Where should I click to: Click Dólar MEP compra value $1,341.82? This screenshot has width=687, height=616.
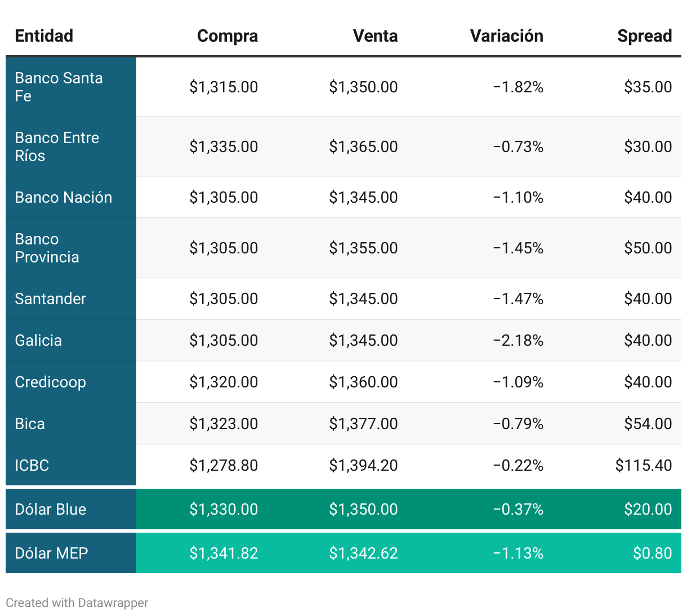224,553
